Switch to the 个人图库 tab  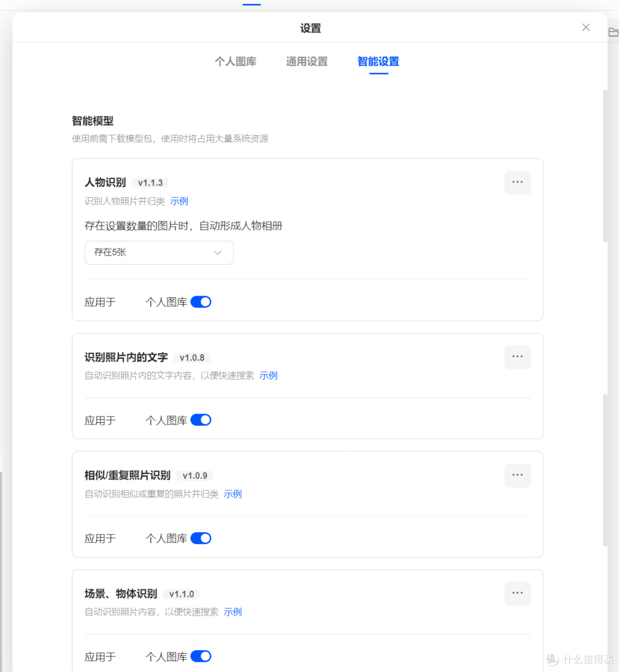click(236, 61)
